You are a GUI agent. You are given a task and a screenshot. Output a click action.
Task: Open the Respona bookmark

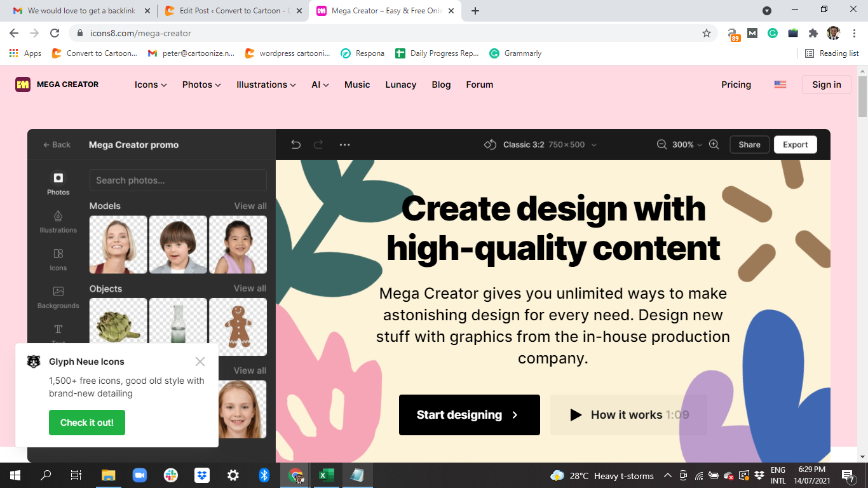tap(362, 53)
